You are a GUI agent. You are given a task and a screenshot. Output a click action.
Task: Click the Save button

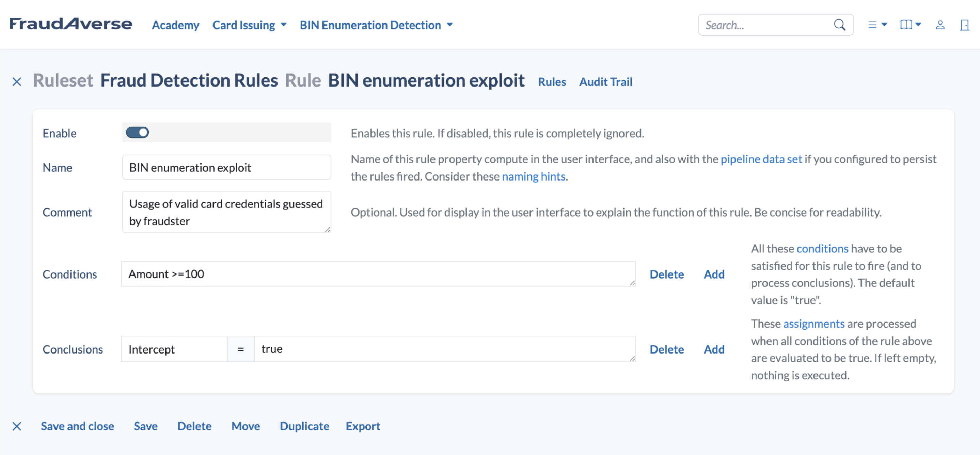pyautogui.click(x=145, y=426)
